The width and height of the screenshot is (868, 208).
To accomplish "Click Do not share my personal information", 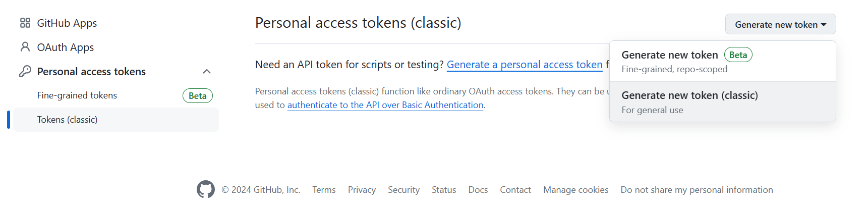I will click(x=696, y=190).
